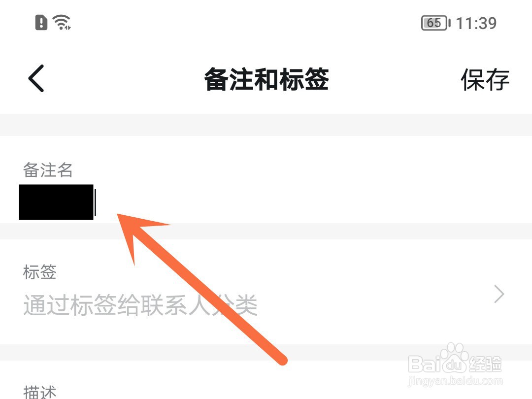Tap the battery 65 indicator icon
Image resolution: width=532 pixels, height=399 pixels.
[435, 23]
